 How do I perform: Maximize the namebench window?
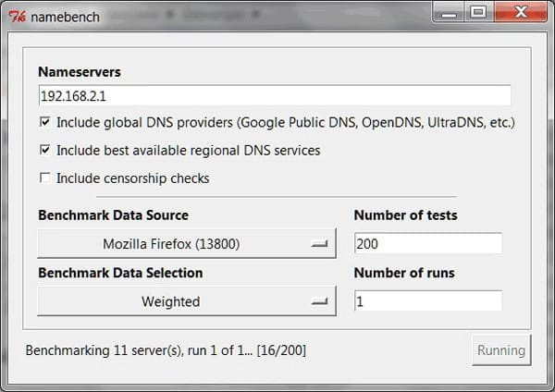[x=477, y=12]
